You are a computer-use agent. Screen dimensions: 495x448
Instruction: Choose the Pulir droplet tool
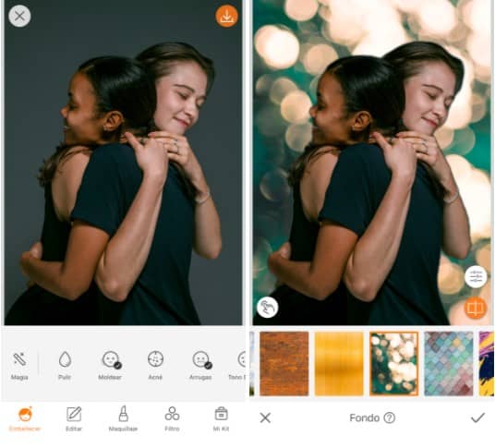pyautogui.click(x=65, y=365)
